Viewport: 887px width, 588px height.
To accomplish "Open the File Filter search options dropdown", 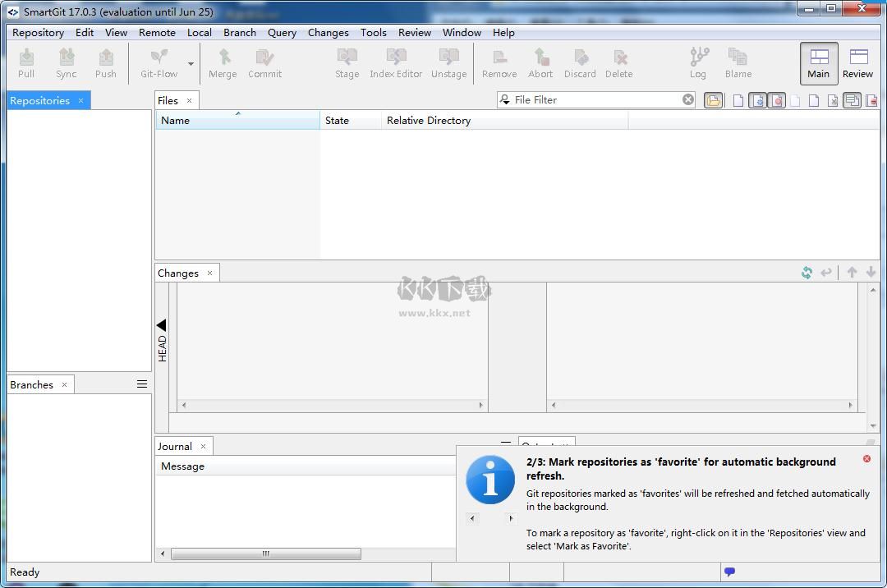I will coord(504,100).
